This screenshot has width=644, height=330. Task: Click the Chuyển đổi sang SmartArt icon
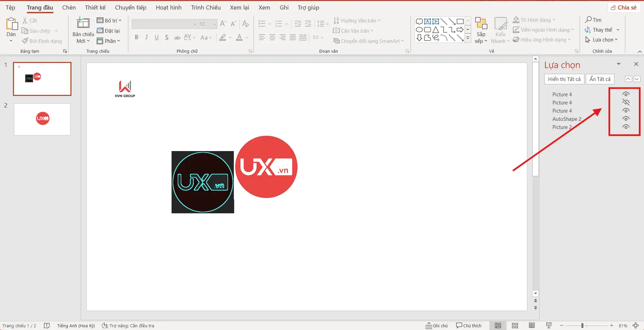(x=336, y=41)
